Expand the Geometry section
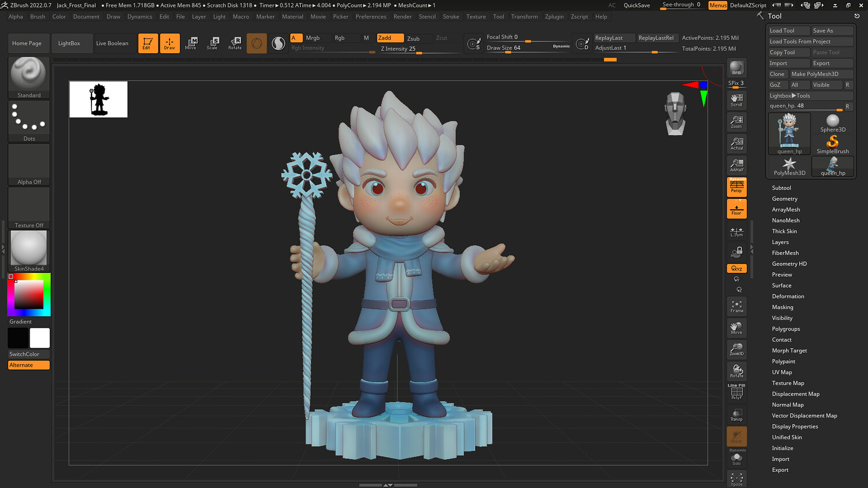868x488 pixels. [x=785, y=199]
